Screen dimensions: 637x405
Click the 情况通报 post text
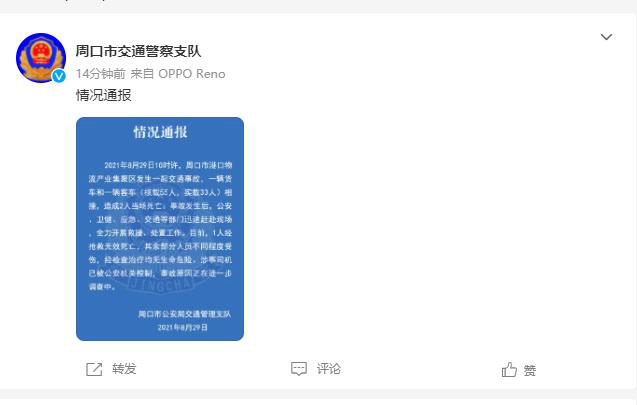[104, 95]
